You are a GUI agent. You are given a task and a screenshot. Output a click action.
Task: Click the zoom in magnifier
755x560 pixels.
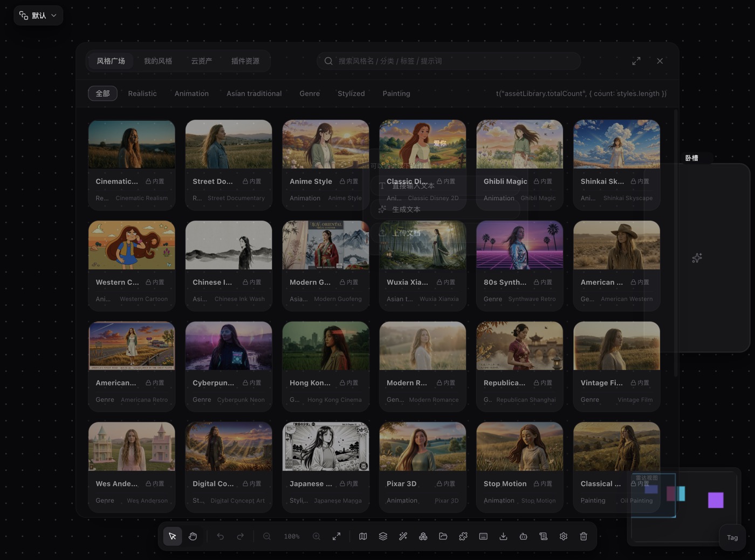(x=317, y=536)
